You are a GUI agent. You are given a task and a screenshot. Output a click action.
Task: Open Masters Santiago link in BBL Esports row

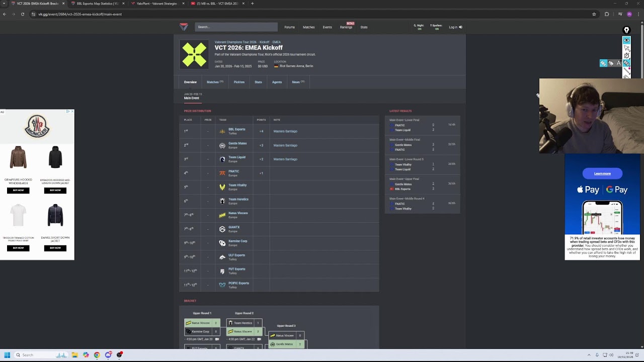click(285, 131)
